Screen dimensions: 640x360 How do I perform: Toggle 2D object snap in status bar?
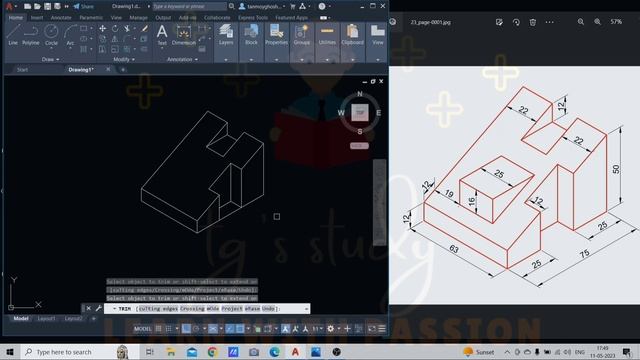point(240,329)
